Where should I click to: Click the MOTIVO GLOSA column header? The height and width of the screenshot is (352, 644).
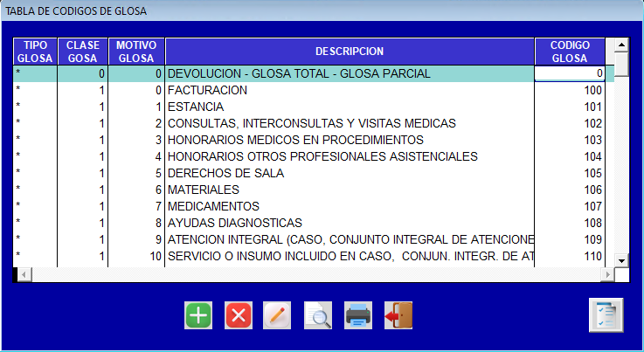[136, 52]
